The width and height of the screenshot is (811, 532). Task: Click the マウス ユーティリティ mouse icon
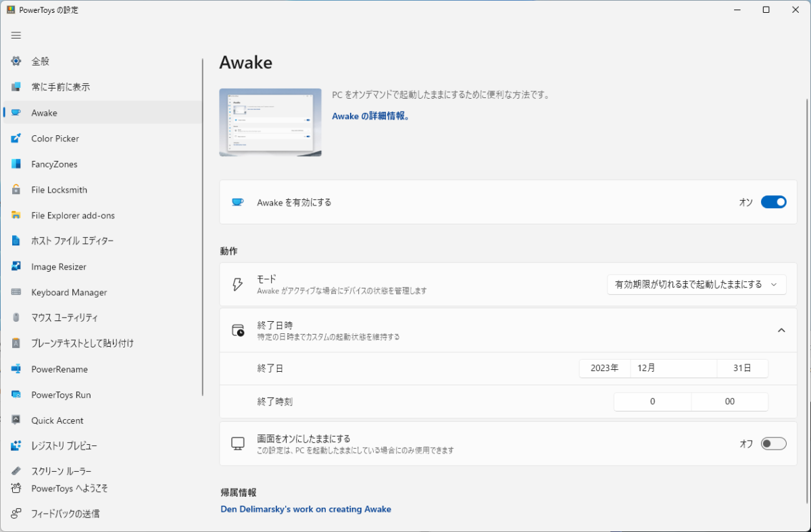(16, 318)
